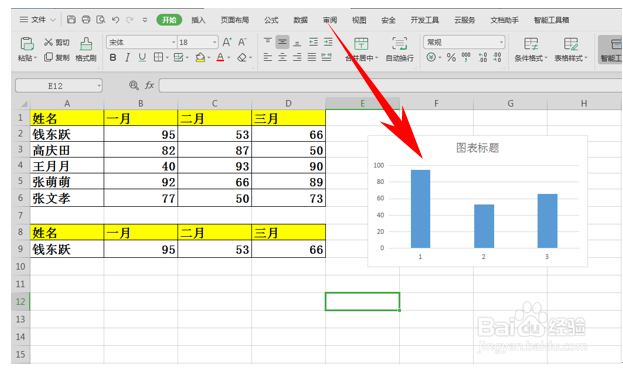
Task: Click the yellow fill color icon
Action: coord(200,58)
